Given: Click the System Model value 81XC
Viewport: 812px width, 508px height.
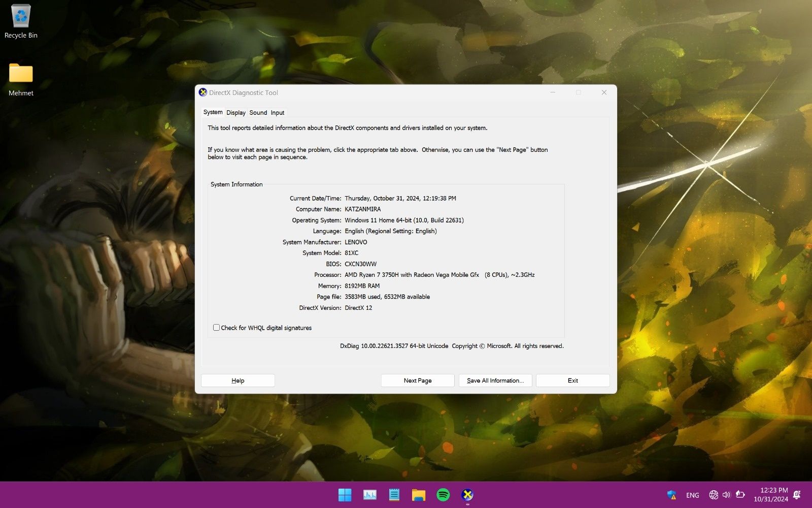Looking at the screenshot, I should 351,253.
